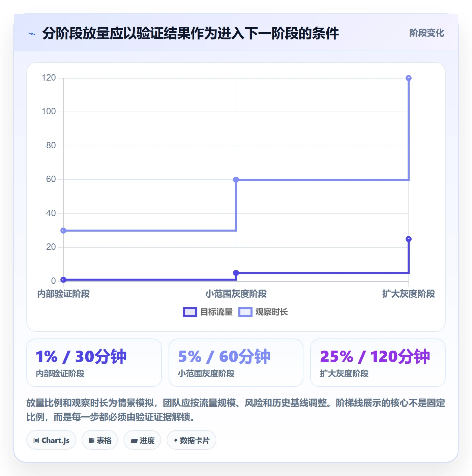The width and height of the screenshot is (472, 476).
Task: Toggle the 目标流量 legend swatch
Action: click(x=190, y=312)
